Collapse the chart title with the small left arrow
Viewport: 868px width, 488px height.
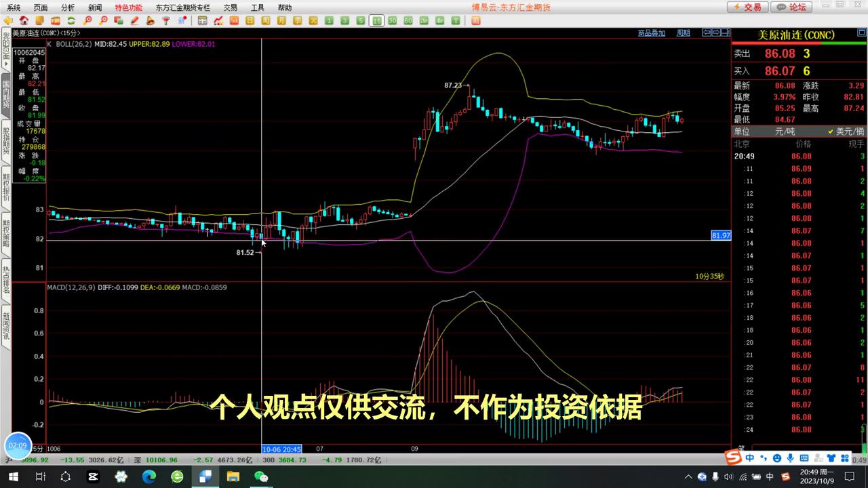pos(705,33)
